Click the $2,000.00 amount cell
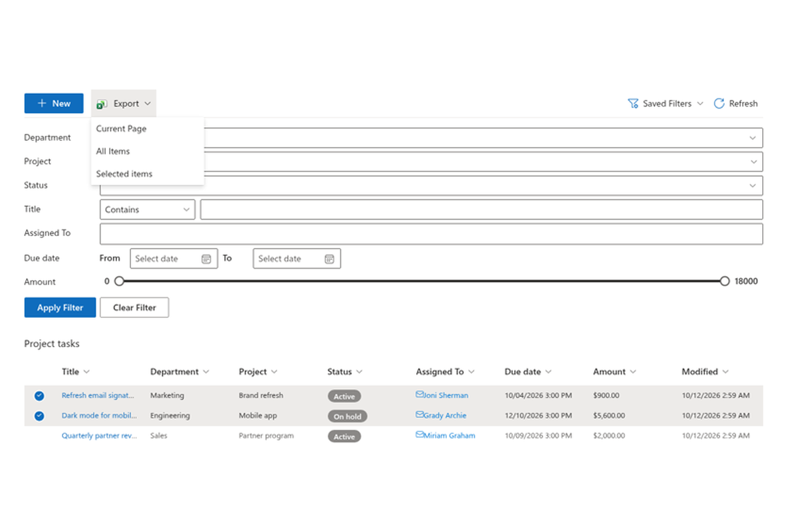This screenshot has height=532, width=798. [x=609, y=436]
